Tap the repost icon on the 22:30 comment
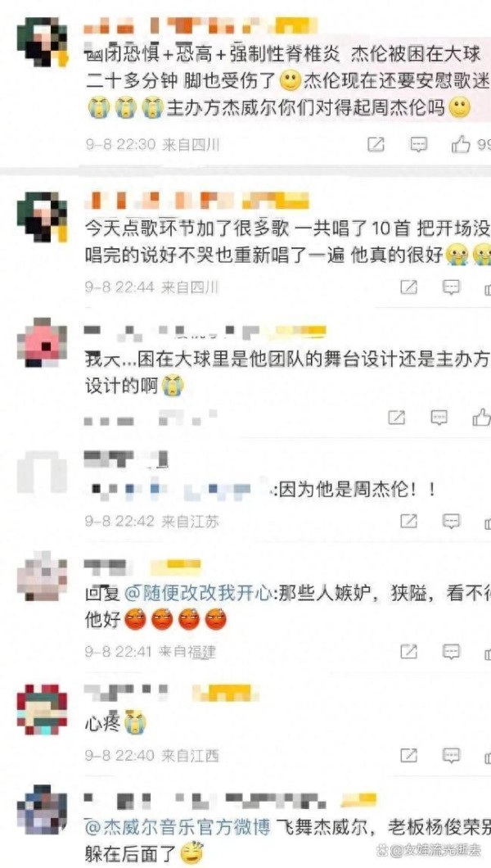491x868 pixels. coord(376,144)
